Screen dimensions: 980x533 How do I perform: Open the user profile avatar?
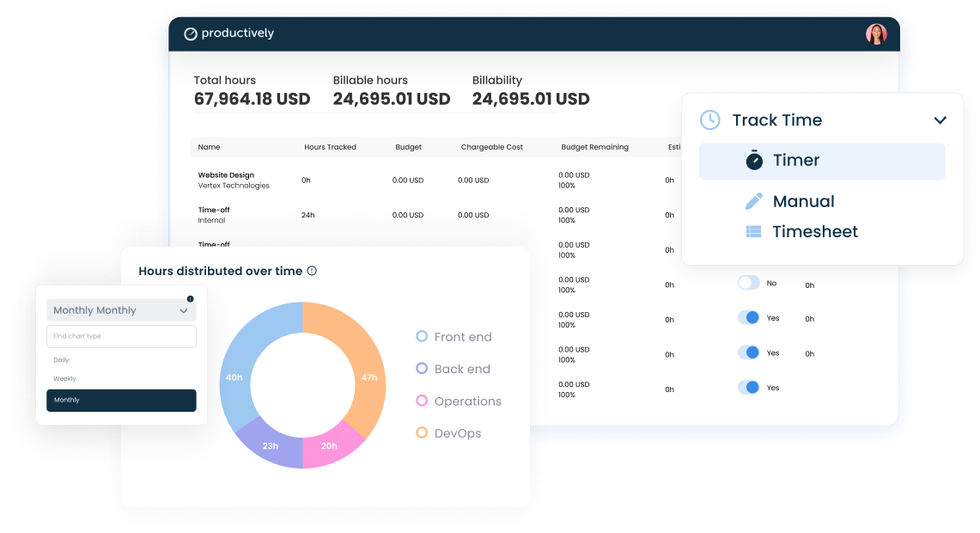coord(875,34)
